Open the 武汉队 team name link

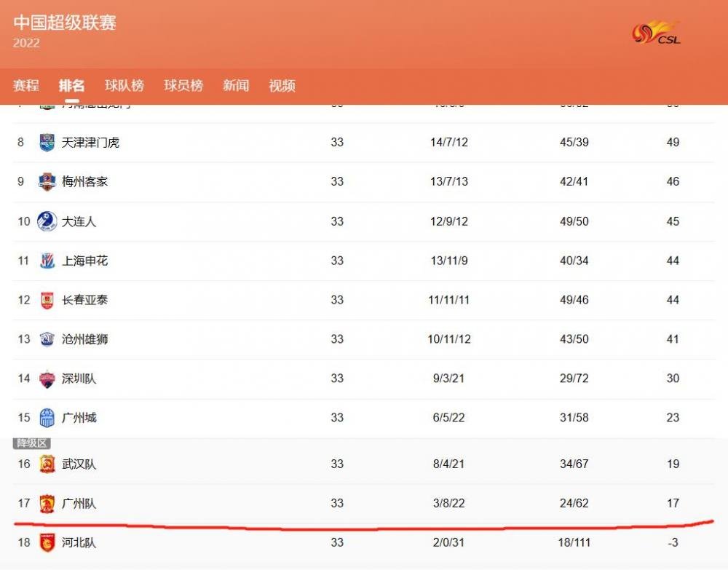[x=79, y=464]
